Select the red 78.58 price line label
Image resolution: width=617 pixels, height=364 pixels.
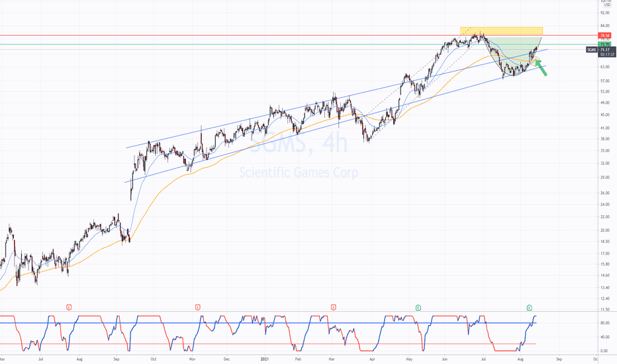click(605, 36)
